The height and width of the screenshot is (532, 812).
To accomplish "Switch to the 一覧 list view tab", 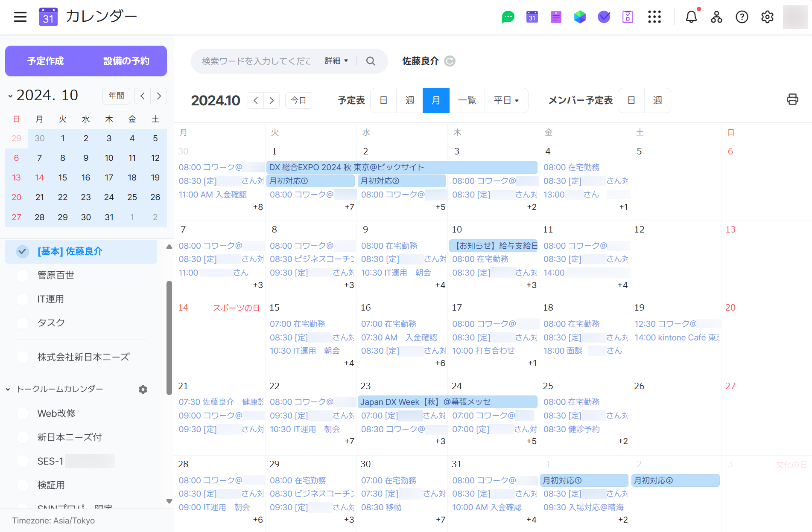I will point(467,100).
